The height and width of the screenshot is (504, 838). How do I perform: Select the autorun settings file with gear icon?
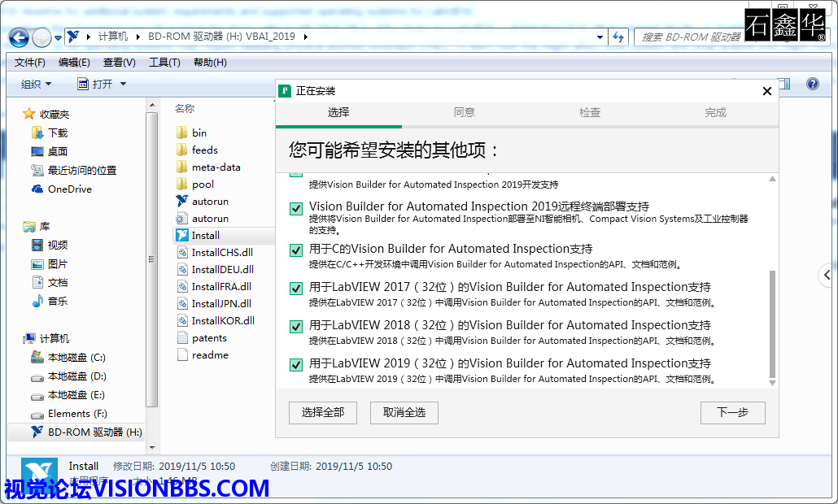click(203, 219)
